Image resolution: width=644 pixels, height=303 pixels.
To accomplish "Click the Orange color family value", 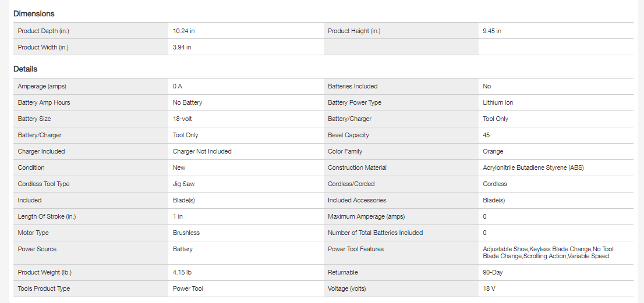I will (x=493, y=151).
